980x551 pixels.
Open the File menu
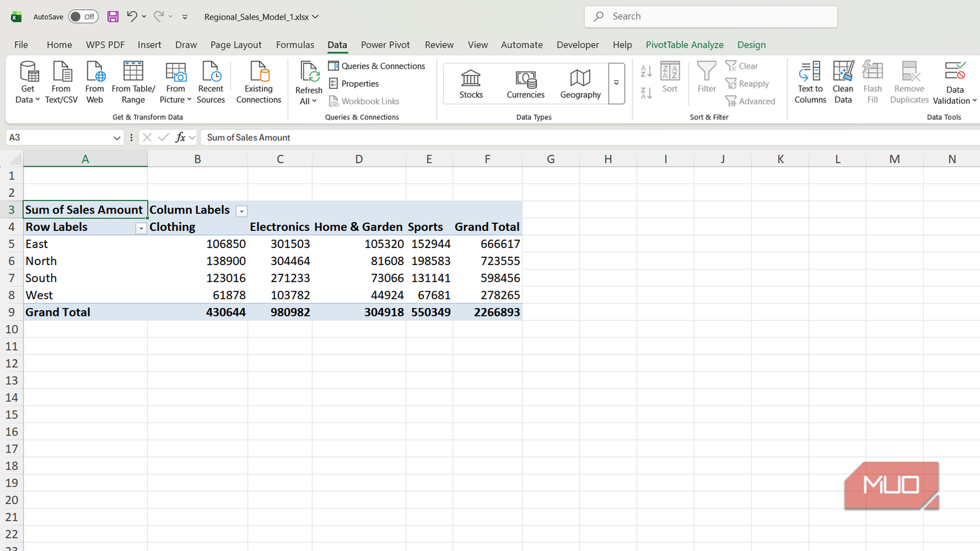(21, 44)
